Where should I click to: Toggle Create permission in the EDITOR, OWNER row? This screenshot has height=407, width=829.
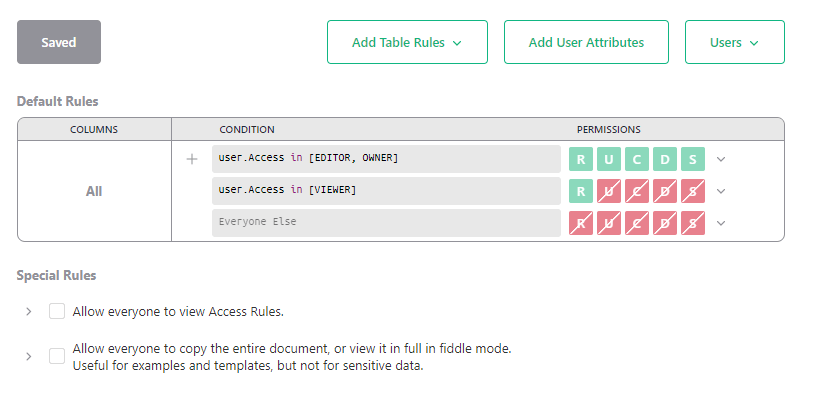(637, 159)
